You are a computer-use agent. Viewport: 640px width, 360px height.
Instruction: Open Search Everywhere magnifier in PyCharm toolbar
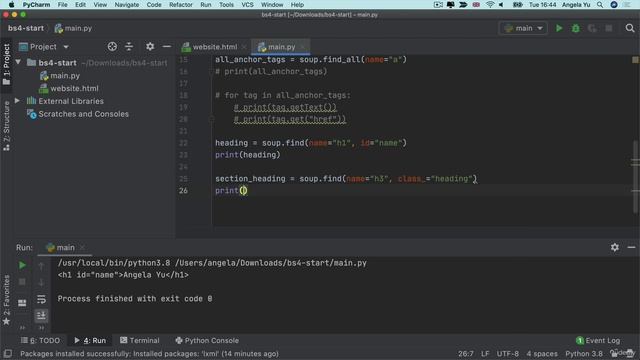(630, 28)
